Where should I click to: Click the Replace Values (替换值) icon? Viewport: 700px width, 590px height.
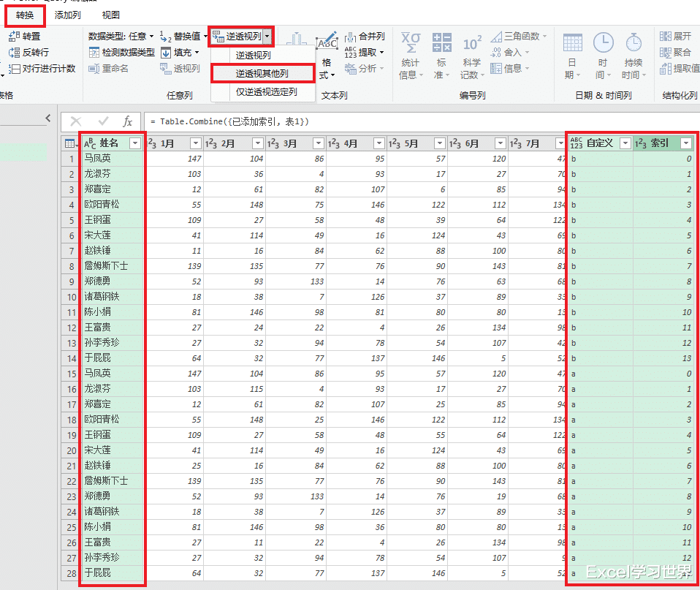(x=166, y=36)
